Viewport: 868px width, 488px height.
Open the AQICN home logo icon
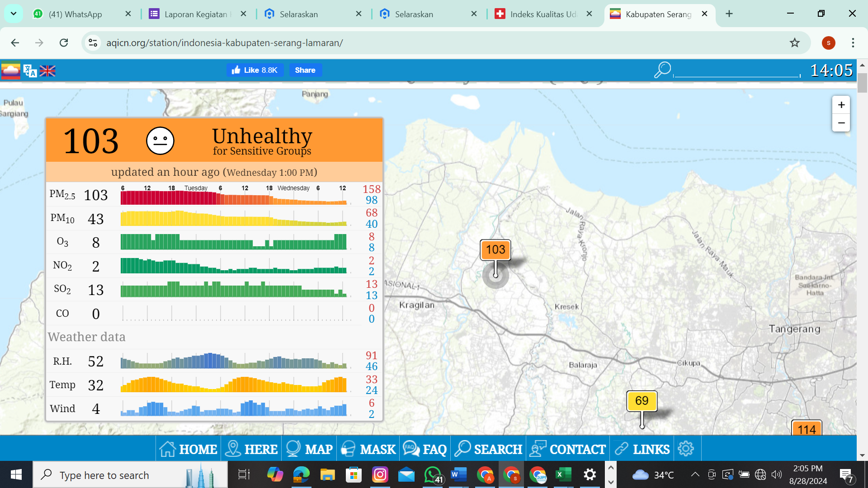click(x=11, y=70)
